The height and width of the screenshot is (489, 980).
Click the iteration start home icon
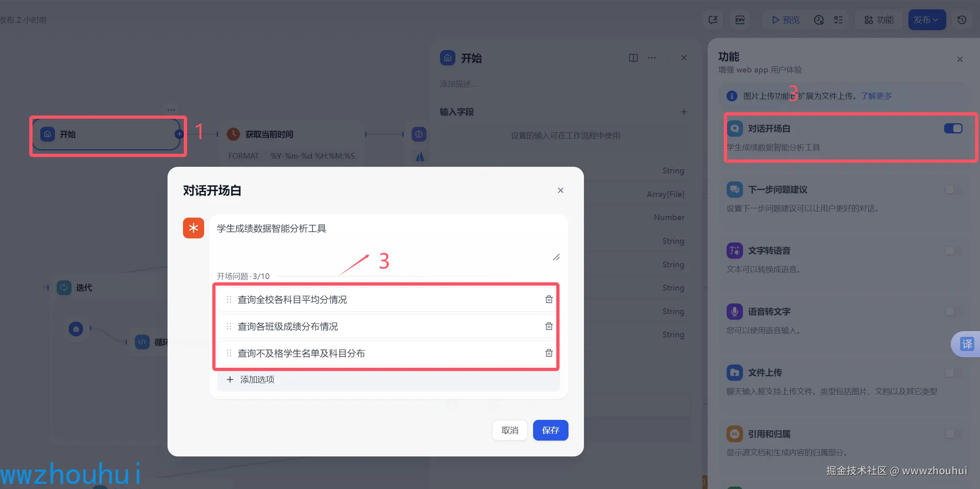click(x=76, y=329)
